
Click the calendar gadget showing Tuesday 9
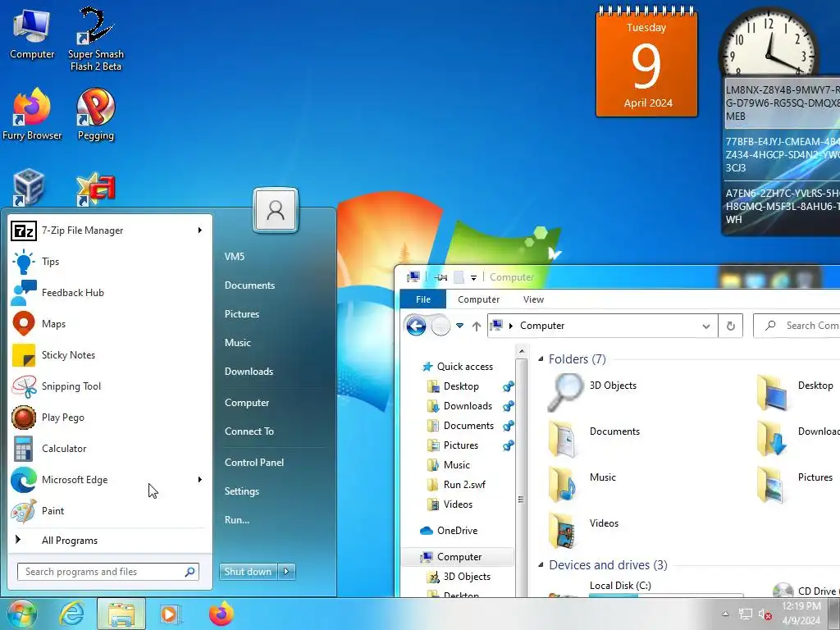click(x=646, y=62)
